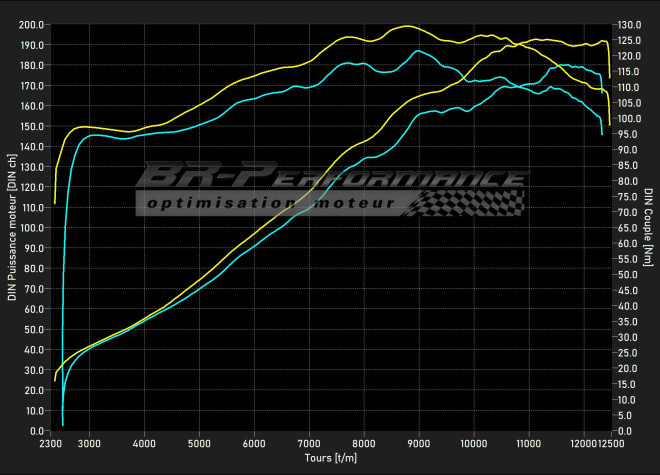
Task: Click the 200.0 tick on left axis
Action: point(32,25)
